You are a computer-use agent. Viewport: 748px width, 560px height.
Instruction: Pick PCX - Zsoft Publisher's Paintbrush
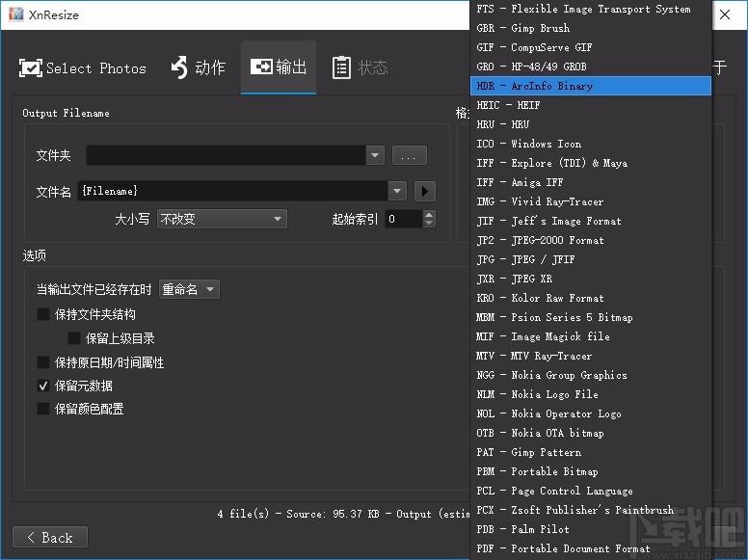[591, 510]
